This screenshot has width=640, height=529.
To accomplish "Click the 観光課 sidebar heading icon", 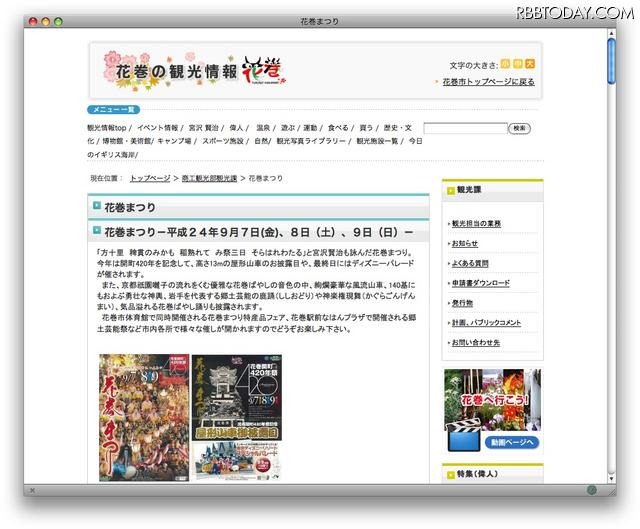I will pyautogui.click(x=451, y=191).
